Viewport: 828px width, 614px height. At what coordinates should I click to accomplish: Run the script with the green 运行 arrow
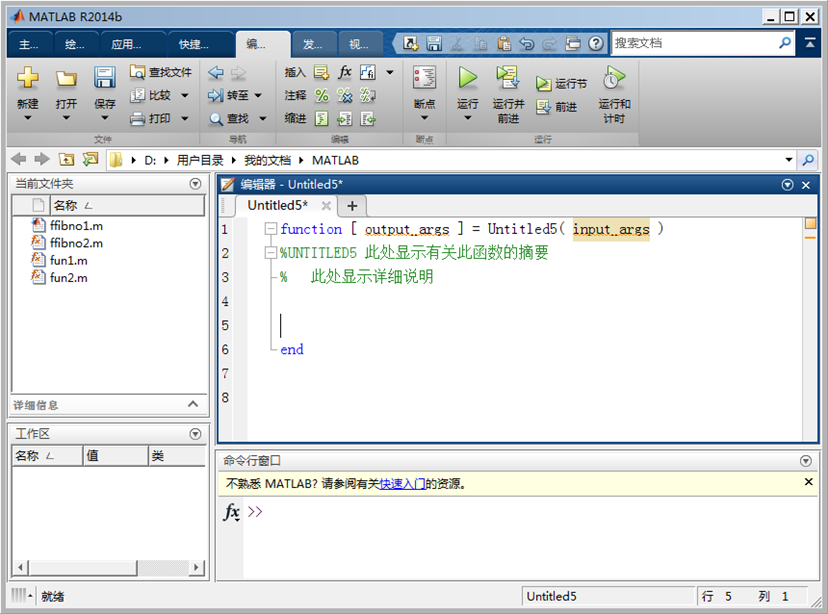tap(467, 78)
